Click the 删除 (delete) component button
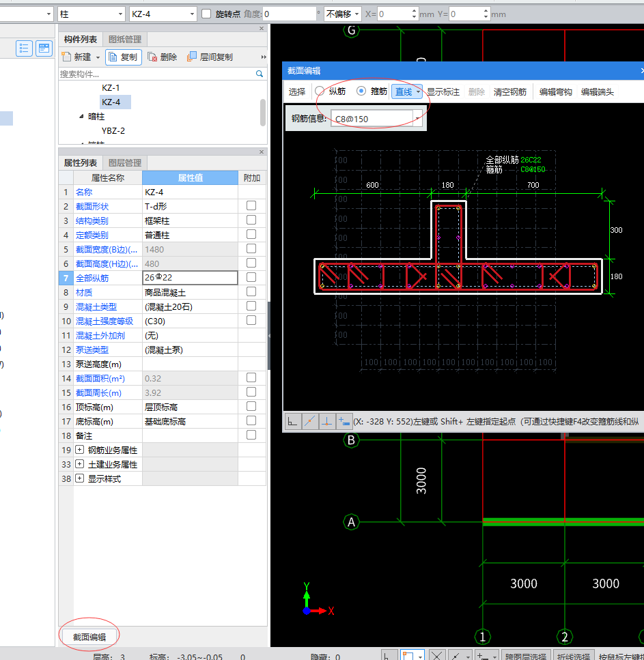The height and width of the screenshot is (660, 644). [x=163, y=57]
